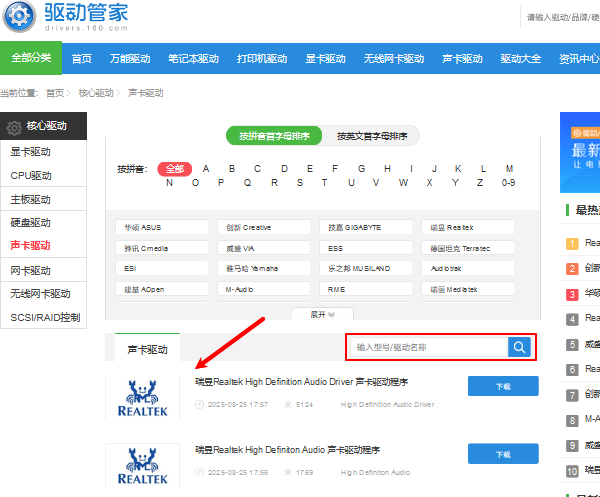Open 显卡驱动 in the navigation bar
The width and height of the screenshot is (600, 497).
tap(325, 59)
